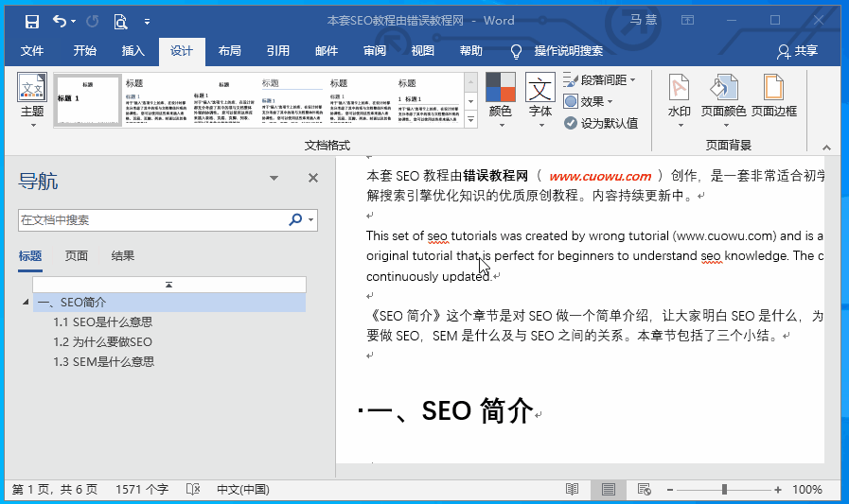Click the zoom out minus button
The height and width of the screenshot is (504, 849).
point(670,490)
